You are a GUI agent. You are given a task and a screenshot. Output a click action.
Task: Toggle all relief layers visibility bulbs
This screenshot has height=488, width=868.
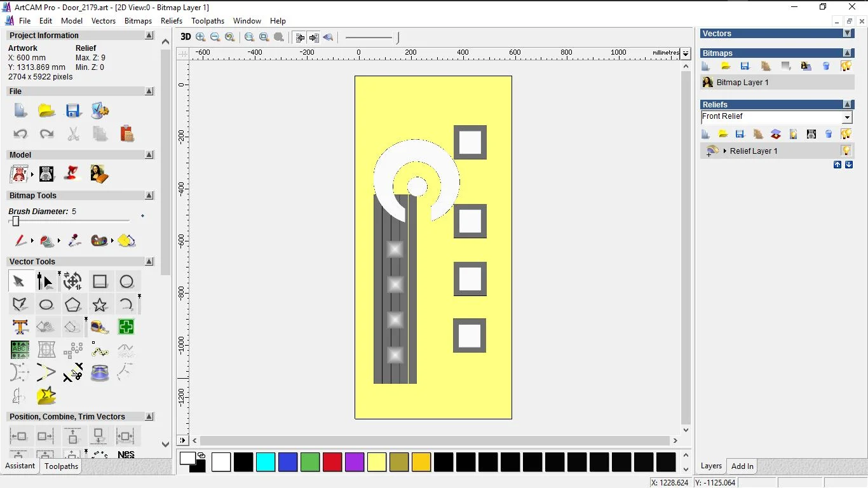tap(846, 134)
